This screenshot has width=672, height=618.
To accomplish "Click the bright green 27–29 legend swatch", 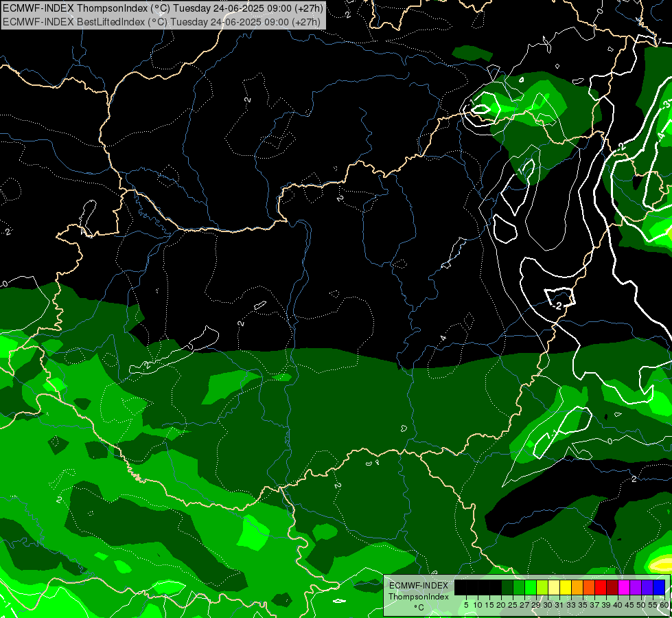I will (x=531, y=587).
